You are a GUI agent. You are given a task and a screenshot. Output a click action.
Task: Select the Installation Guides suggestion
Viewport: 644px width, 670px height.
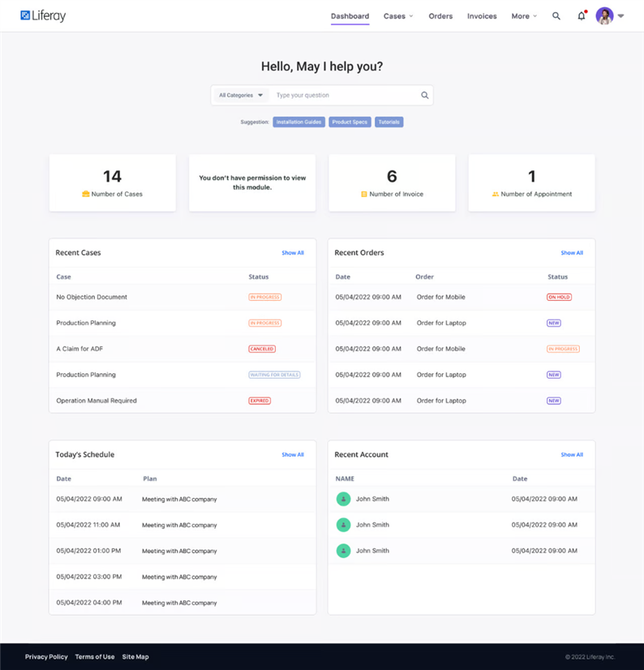[298, 122]
